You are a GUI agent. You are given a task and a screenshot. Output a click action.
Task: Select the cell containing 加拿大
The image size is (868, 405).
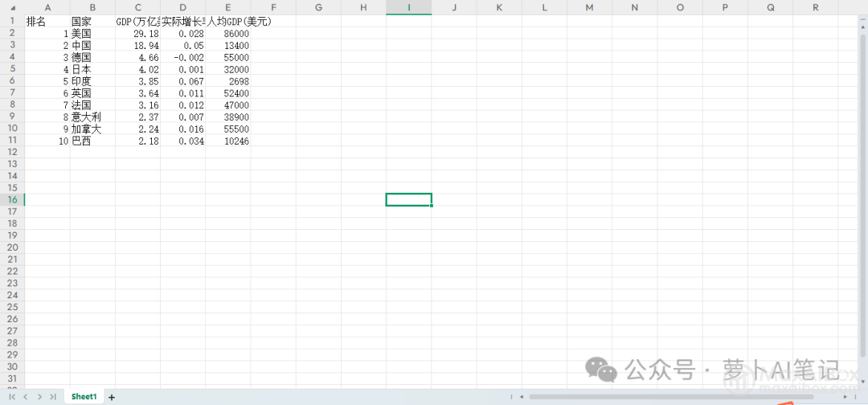point(92,129)
